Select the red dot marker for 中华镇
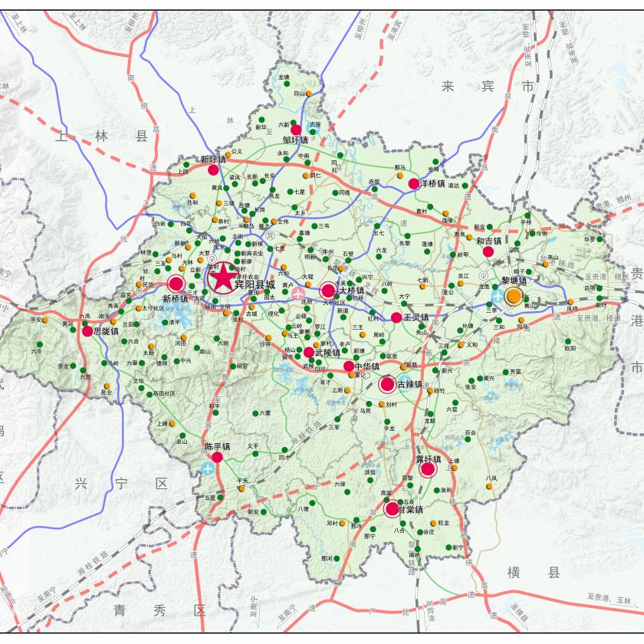This screenshot has width=644, height=644. tap(349, 366)
